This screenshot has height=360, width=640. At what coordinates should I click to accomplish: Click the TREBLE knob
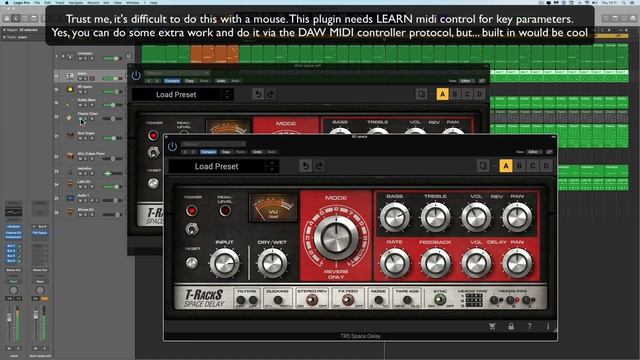435,217
